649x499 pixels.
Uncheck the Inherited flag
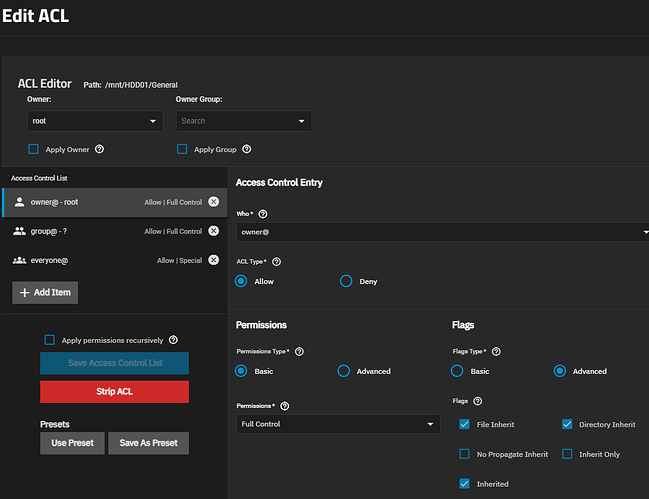(x=464, y=483)
